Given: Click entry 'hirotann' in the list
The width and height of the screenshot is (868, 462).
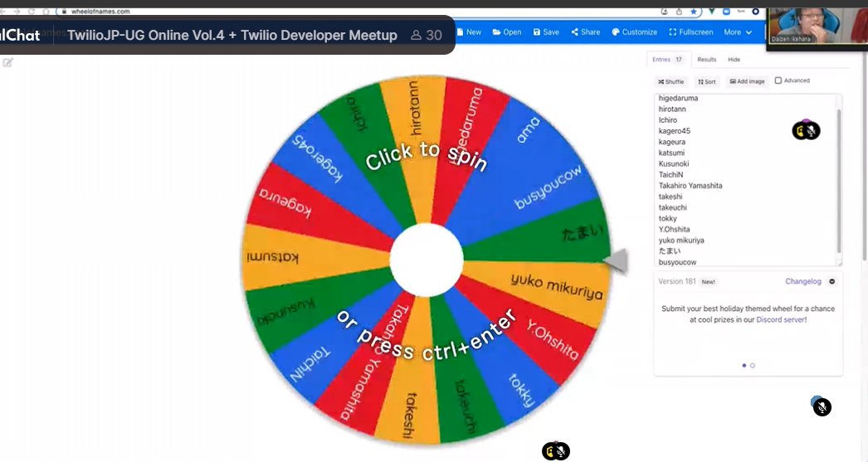Looking at the screenshot, I should click(672, 109).
